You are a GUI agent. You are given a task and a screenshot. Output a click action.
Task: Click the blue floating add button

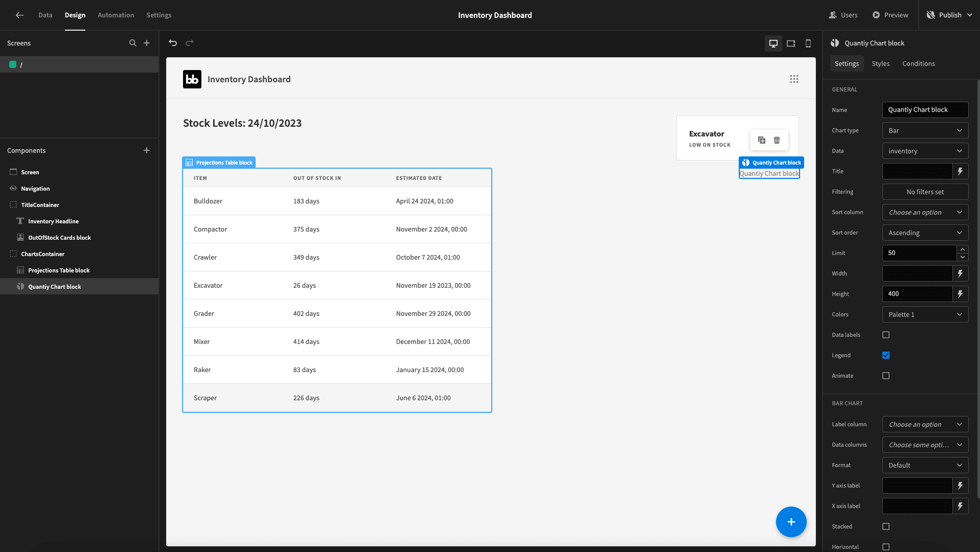point(791,522)
